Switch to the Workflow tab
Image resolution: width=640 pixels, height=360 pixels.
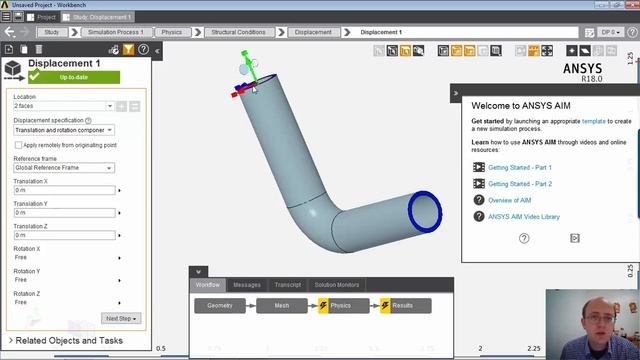(208, 284)
